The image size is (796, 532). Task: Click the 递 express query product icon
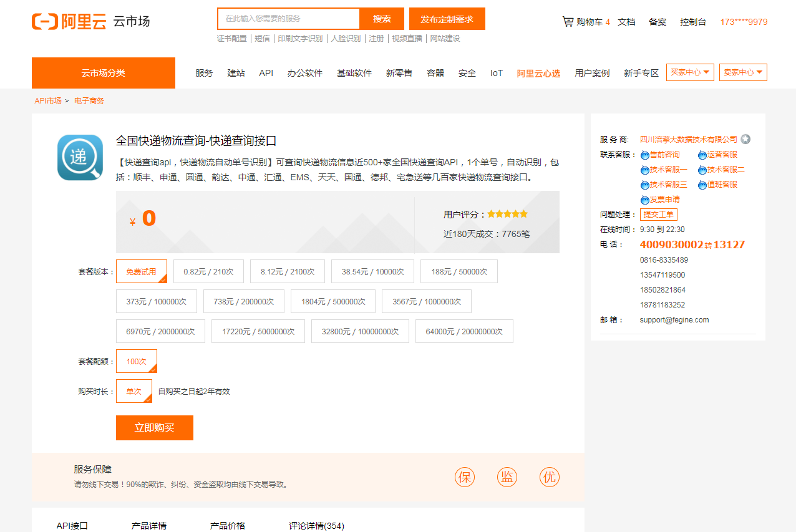click(x=80, y=158)
